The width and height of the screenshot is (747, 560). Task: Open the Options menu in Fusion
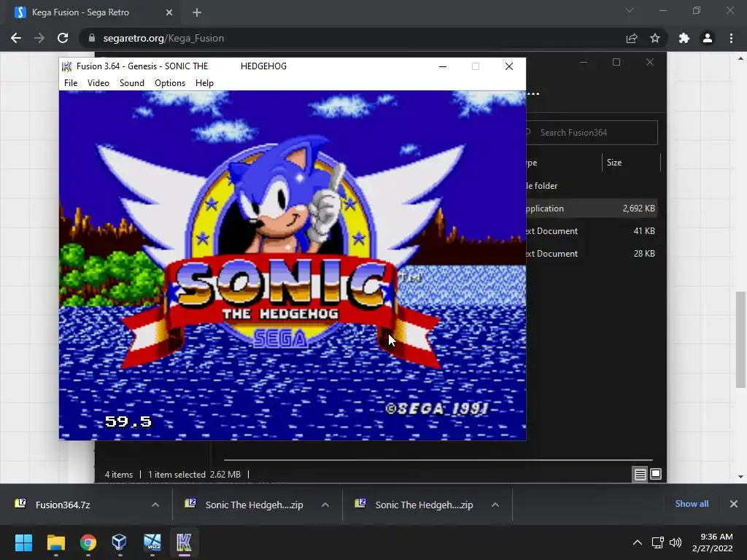169,83
